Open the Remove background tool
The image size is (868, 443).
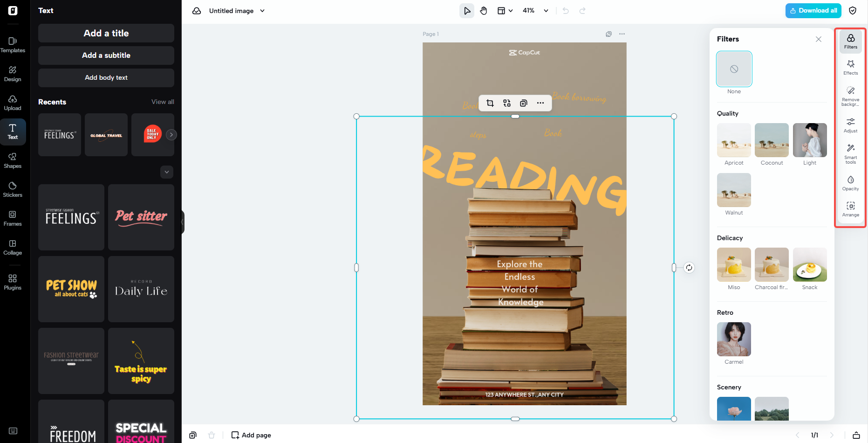850,96
